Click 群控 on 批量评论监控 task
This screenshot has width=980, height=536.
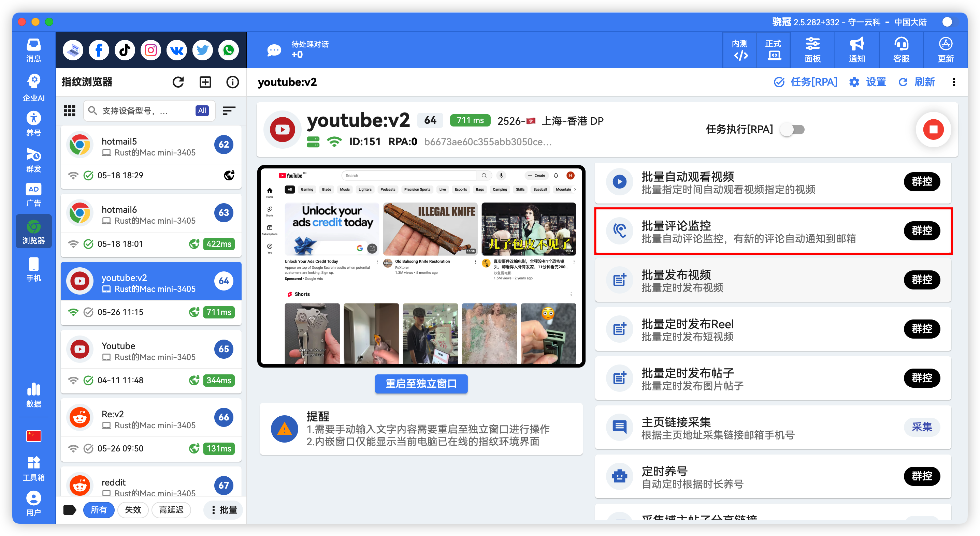[922, 231]
